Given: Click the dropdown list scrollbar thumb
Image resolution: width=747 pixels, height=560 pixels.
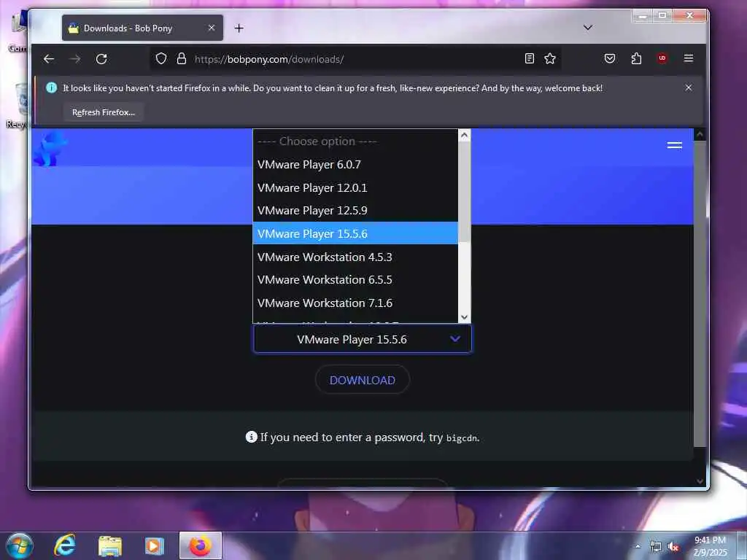Looking at the screenshot, I should click(x=465, y=192).
